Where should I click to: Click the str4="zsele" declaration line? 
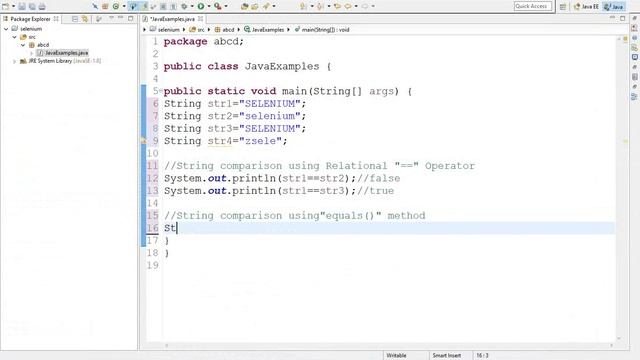pos(226,141)
